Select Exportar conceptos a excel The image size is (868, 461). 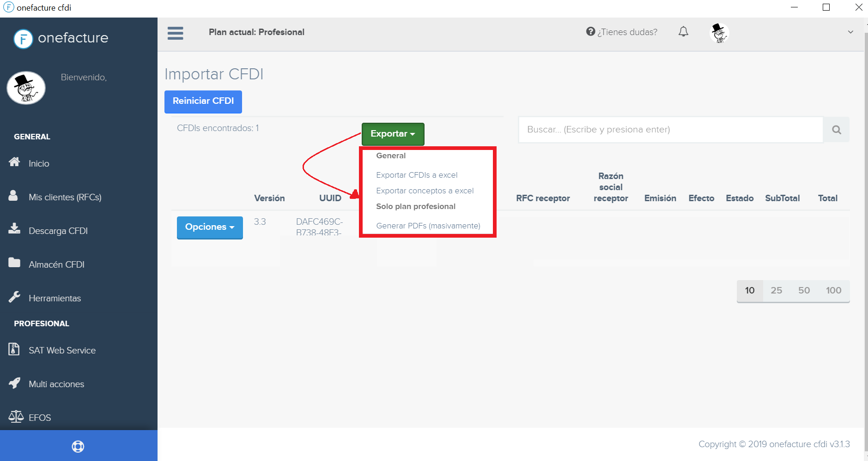425,191
